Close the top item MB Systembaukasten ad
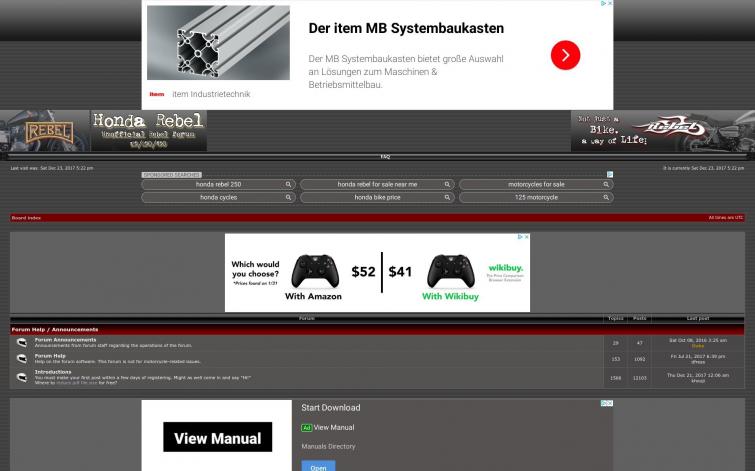The image size is (755, 471). (610, 3)
